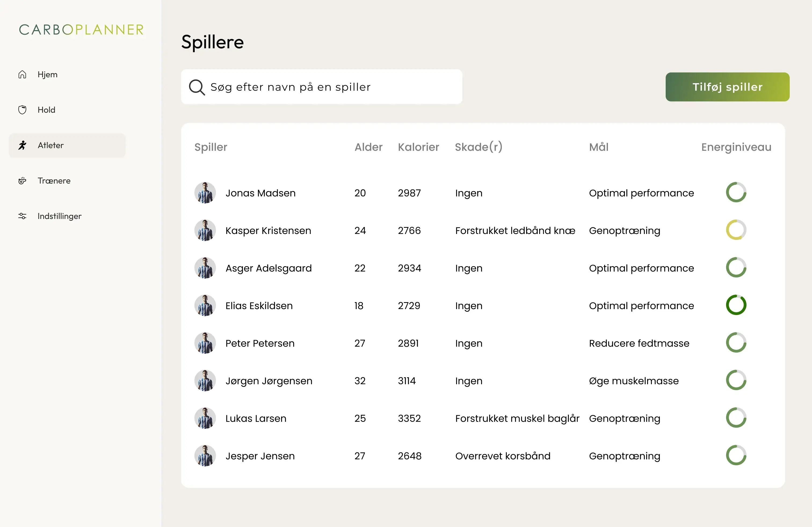Viewport: 812px width, 527px height.
Task: Open Jonas Madsen's energy level ring
Action: pos(736,192)
